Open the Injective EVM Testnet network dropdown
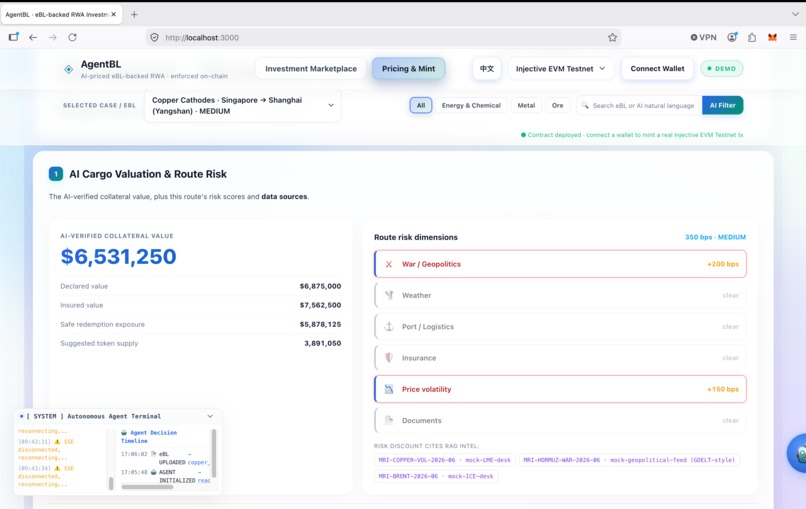This screenshot has width=806, height=509. coord(560,68)
